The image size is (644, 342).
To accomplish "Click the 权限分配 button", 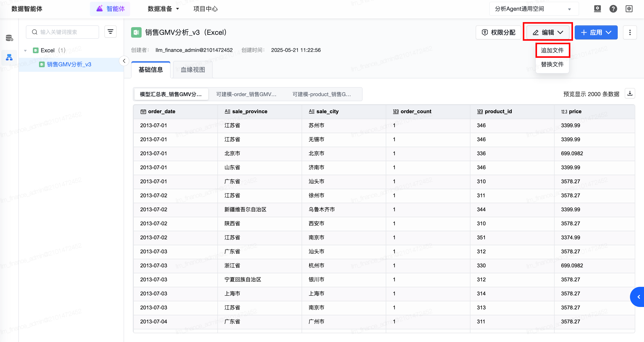I will 499,32.
